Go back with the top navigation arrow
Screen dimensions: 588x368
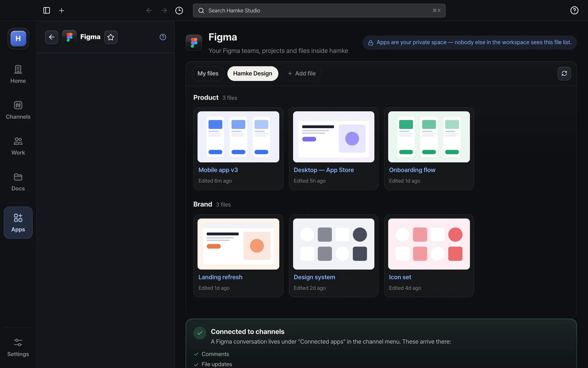click(x=149, y=10)
